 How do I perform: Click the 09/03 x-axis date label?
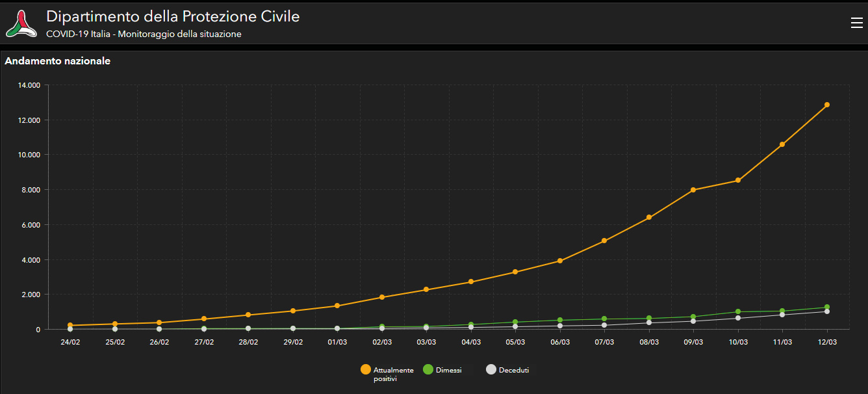(x=693, y=342)
